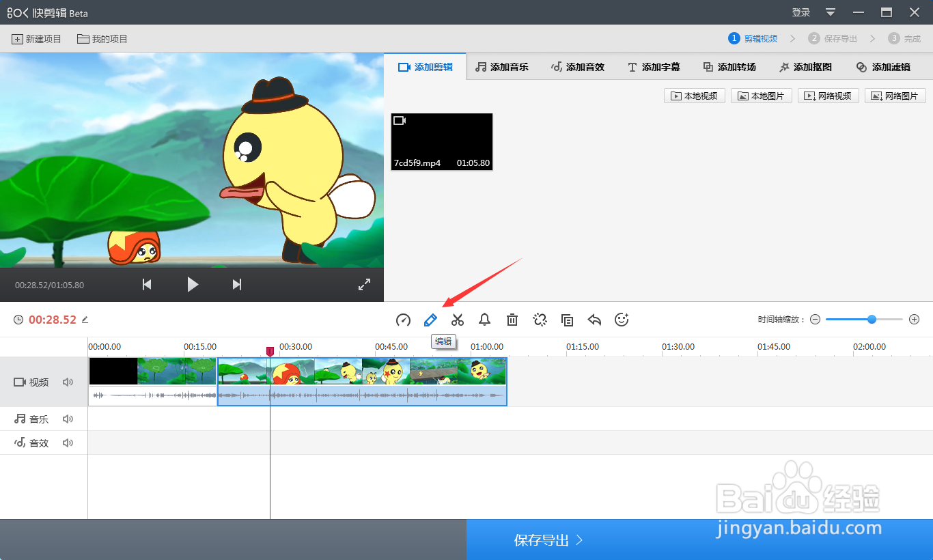Select the first video clip on the timeline
933x560 pixels.
[x=152, y=382]
